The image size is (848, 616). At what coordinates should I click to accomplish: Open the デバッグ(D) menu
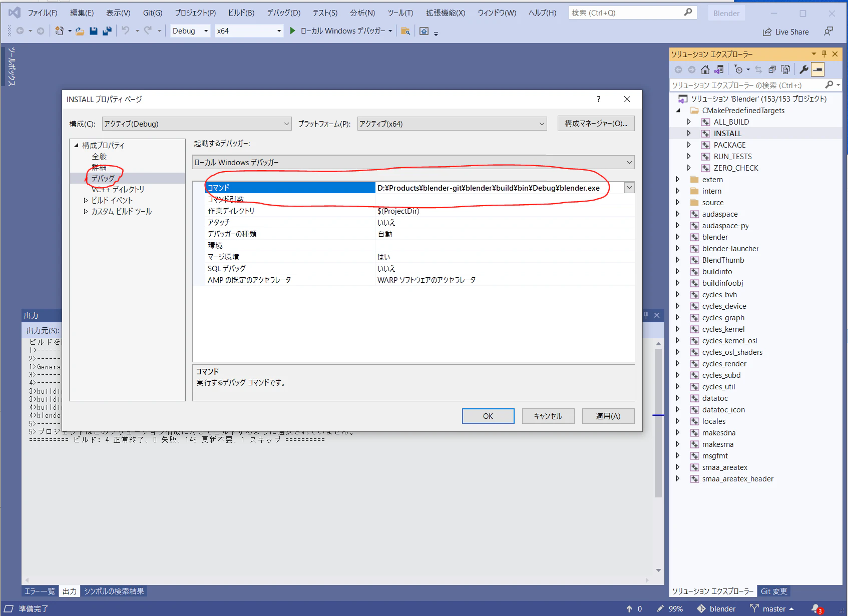coord(284,13)
